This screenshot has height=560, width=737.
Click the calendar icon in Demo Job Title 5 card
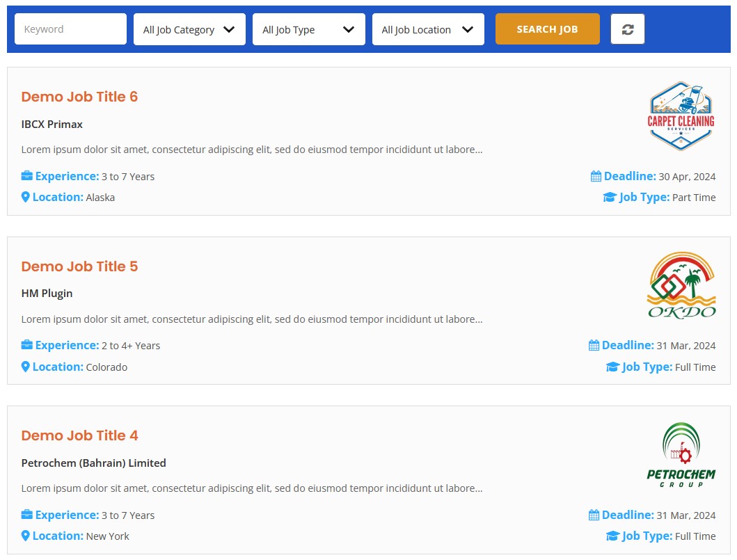point(594,345)
